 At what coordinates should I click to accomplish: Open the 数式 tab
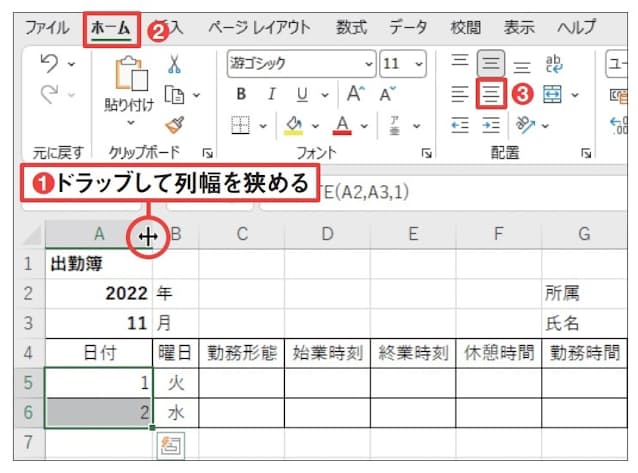[x=351, y=28]
